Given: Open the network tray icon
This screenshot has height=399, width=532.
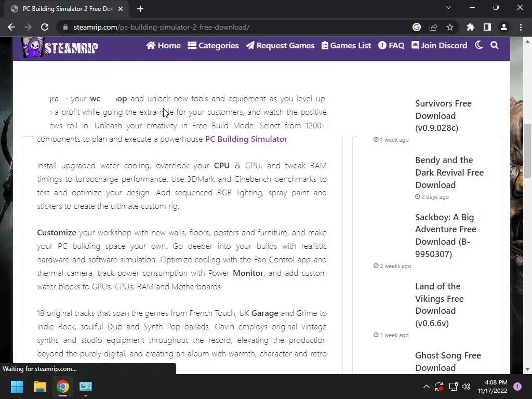Looking at the screenshot, I should (453, 387).
